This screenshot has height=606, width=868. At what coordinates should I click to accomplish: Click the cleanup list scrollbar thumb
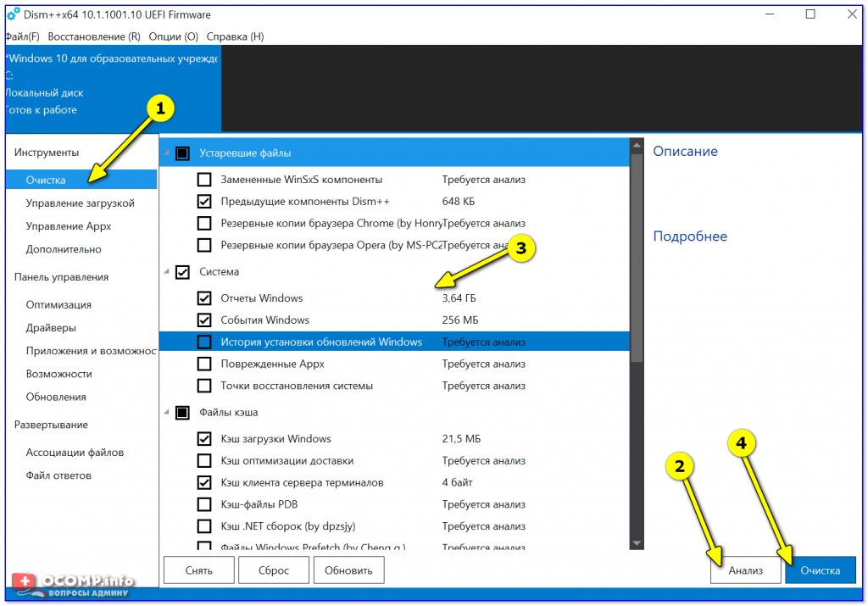pos(637,258)
